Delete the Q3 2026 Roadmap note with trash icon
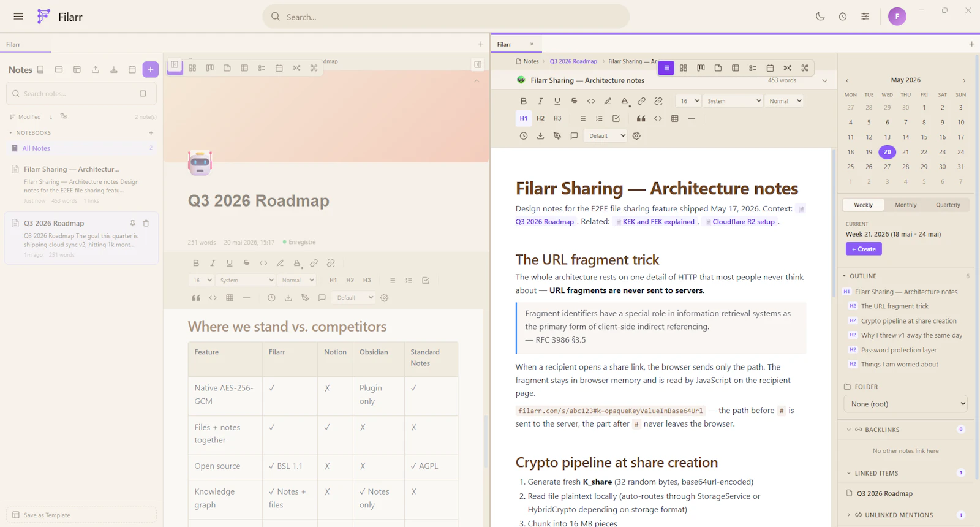The height and width of the screenshot is (527, 980). (x=146, y=223)
